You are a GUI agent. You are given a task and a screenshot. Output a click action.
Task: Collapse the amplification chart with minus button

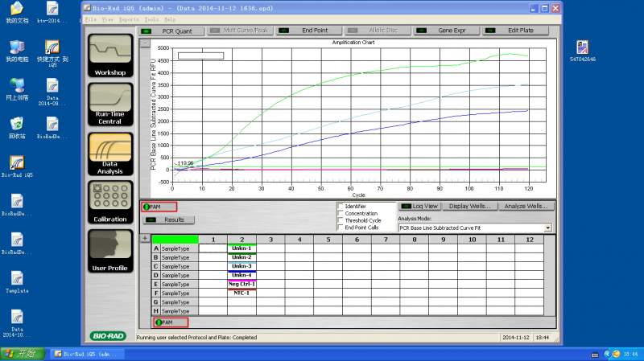[x=145, y=43]
